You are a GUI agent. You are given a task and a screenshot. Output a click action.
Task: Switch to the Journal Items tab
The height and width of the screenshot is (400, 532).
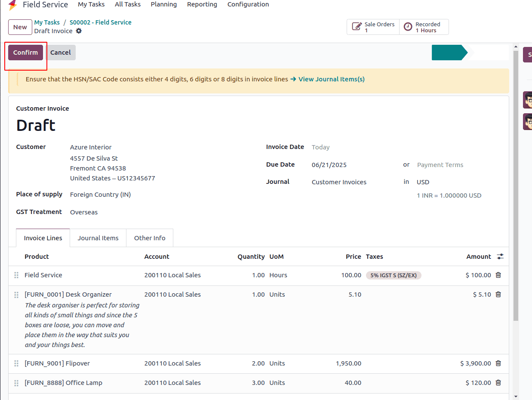(x=98, y=238)
